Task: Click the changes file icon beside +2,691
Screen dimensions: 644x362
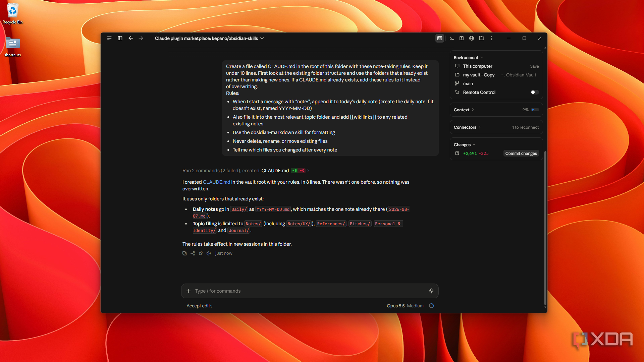Action: pyautogui.click(x=457, y=154)
